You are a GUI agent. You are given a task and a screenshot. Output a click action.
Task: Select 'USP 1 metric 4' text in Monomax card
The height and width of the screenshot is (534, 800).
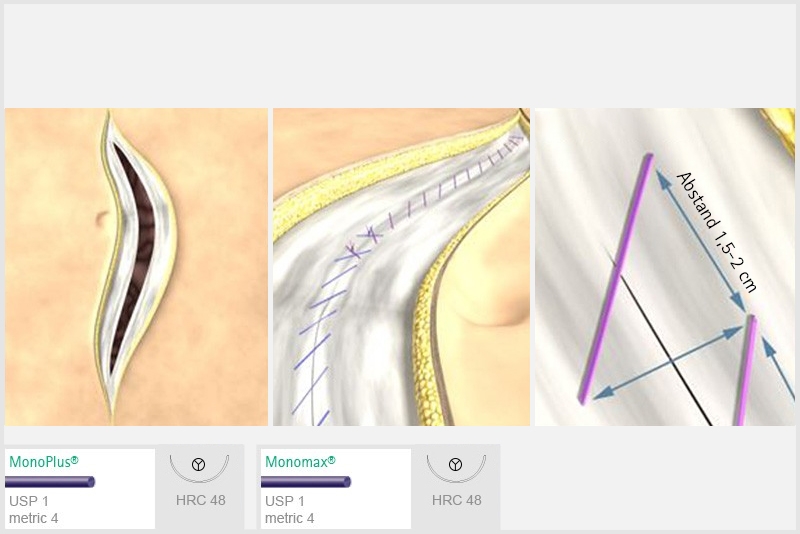tap(290, 510)
